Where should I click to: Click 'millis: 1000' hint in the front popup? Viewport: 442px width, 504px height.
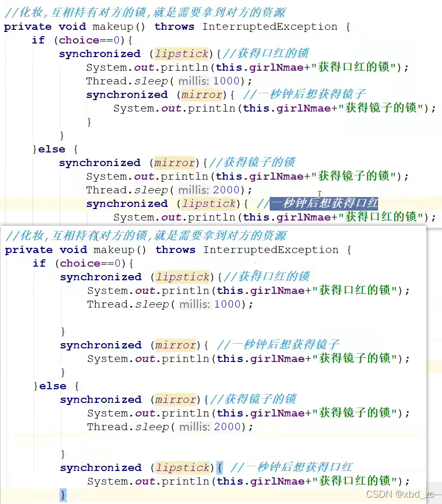210,304
